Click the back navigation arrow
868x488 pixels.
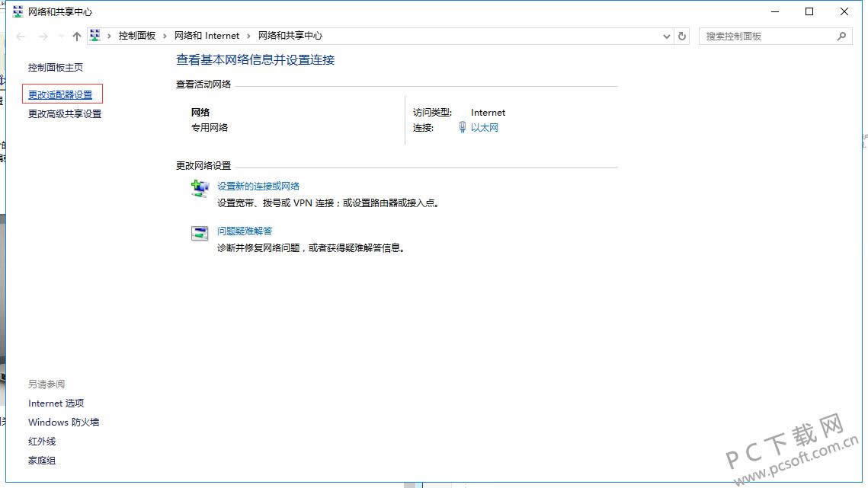click(21, 36)
